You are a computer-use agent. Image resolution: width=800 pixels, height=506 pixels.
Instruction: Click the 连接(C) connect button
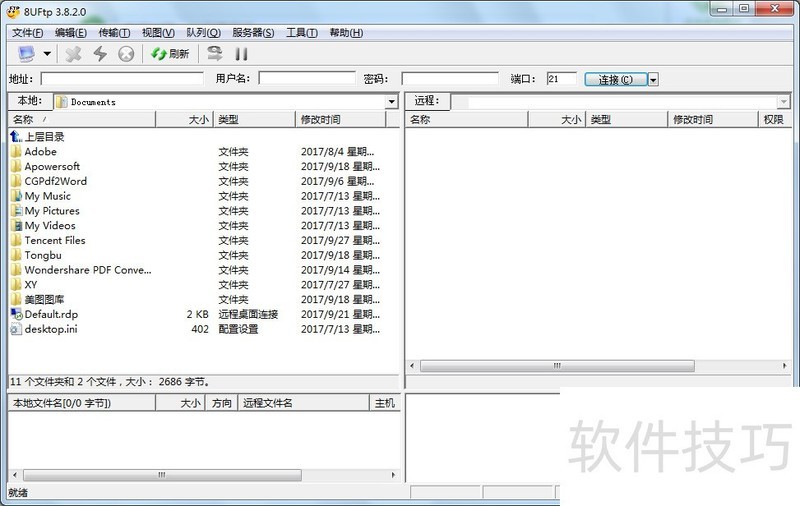click(616, 80)
